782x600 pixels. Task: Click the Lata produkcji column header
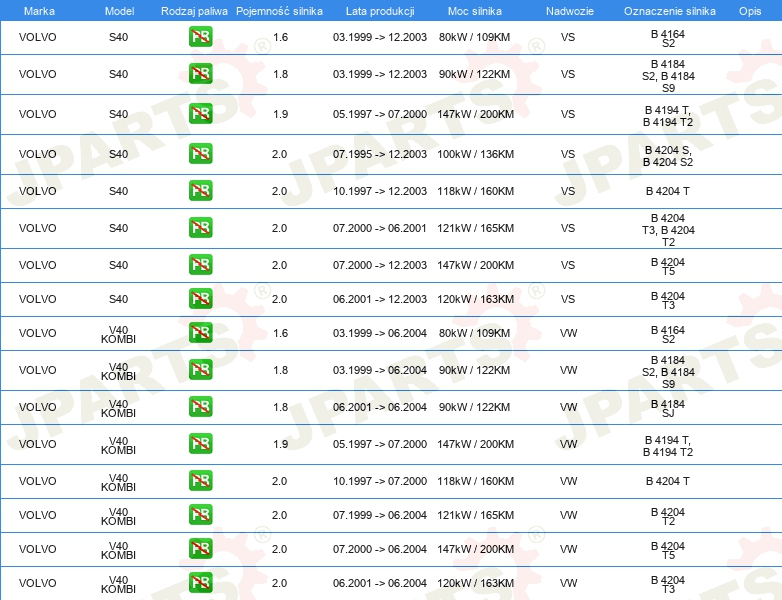tap(380, 11)
